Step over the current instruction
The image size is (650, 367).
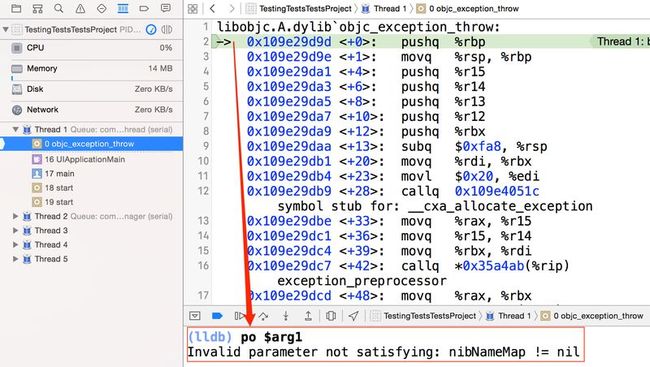tap(263, 316)
